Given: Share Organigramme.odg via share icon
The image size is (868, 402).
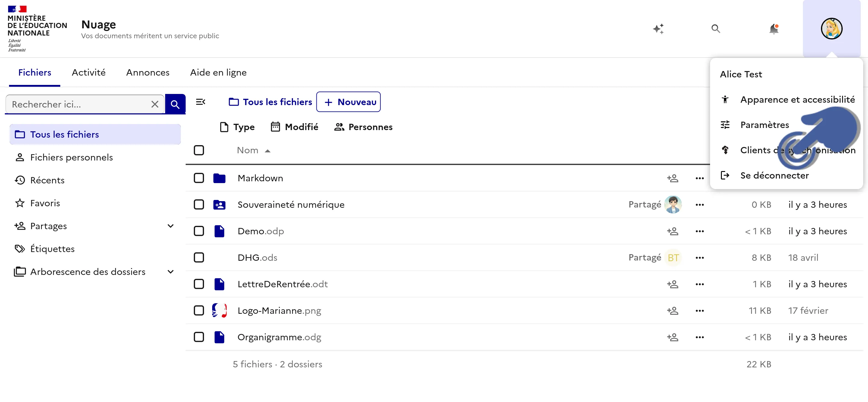Looking at the screenshot, I should (x=673, y=337).
